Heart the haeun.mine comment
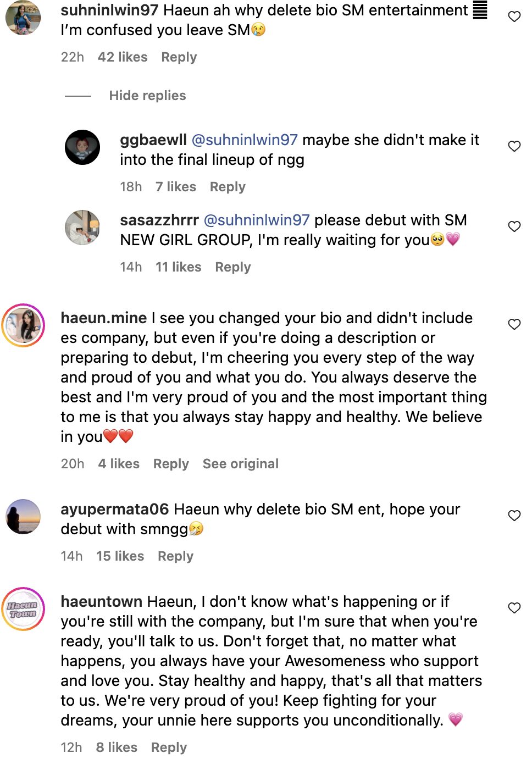Screen dimensions: 532x764 (x=514, y=324)
